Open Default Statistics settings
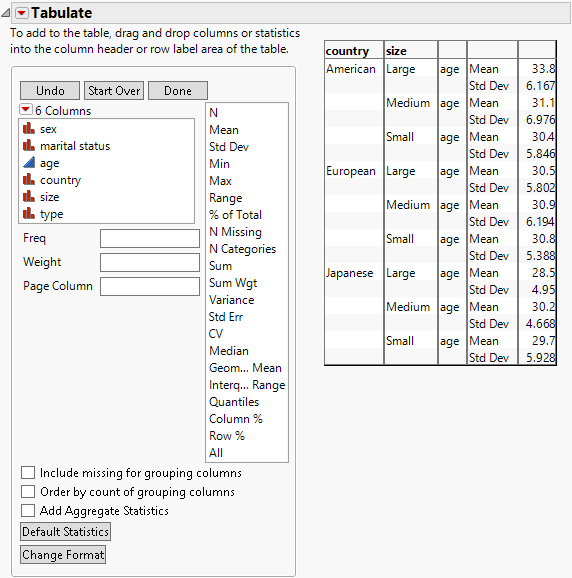 coord(65,532)
